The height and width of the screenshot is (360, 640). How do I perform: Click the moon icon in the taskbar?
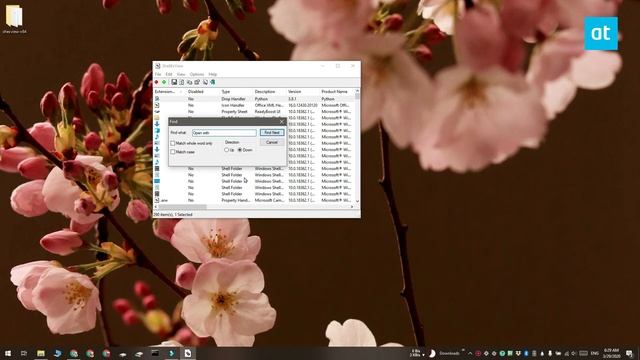coord(432,353)
